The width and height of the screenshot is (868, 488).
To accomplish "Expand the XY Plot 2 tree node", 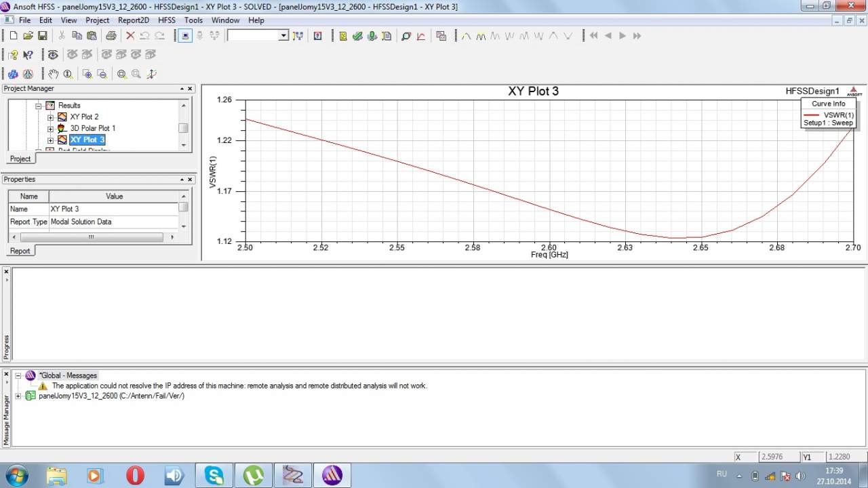I will tap(50, 117).
